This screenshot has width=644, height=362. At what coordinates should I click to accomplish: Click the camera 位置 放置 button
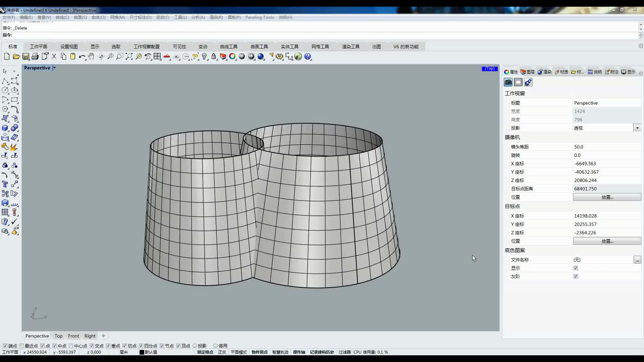(607, 197)
